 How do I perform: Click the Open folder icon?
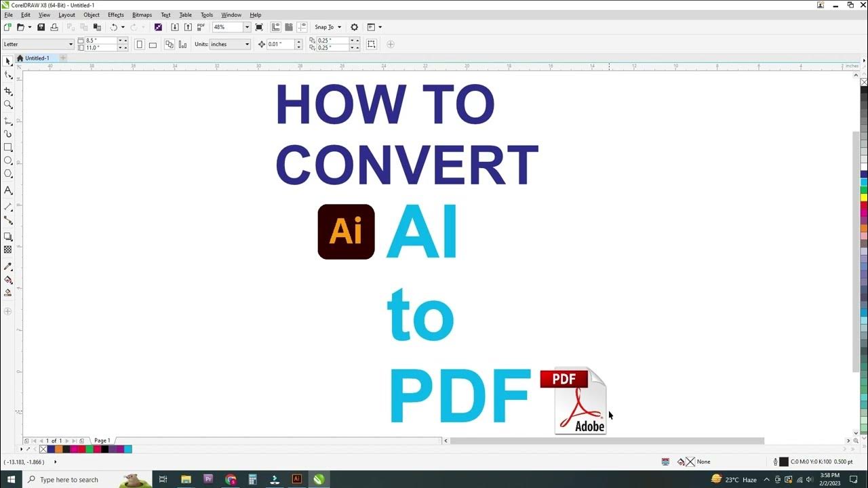[x=20, y=27]
